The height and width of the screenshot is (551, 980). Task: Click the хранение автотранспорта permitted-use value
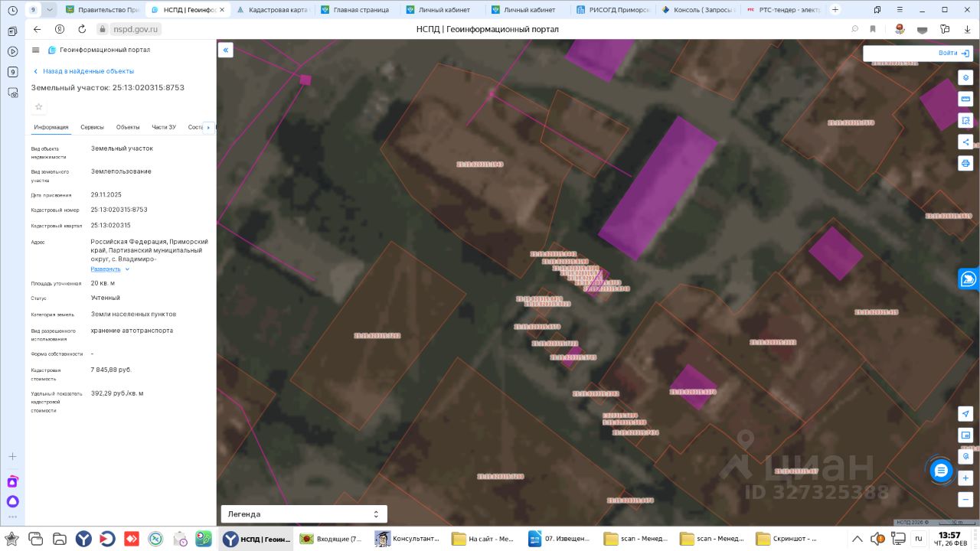coord(132,331)
